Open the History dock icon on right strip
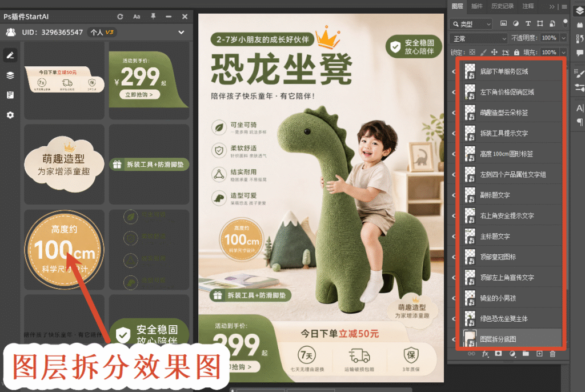Screen dimensions: 585x392 [579, 38]
